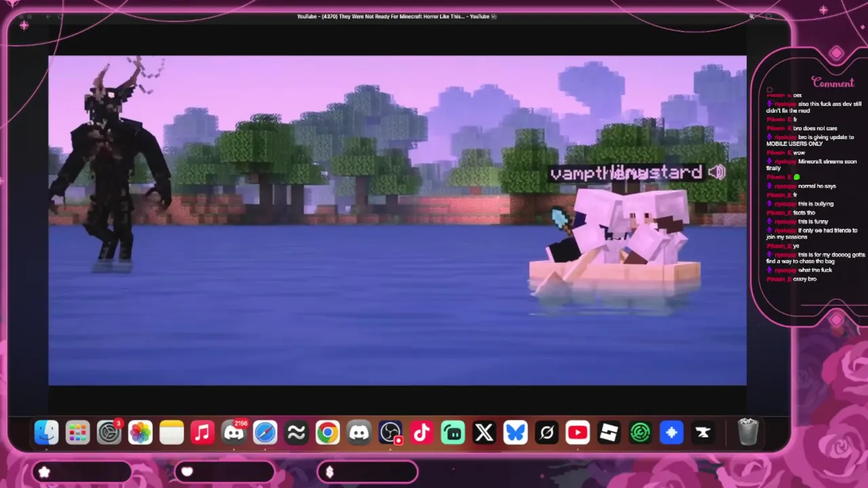
Task: Click the dollar icon in bottom overlay pill
Action: coord(330,472)
